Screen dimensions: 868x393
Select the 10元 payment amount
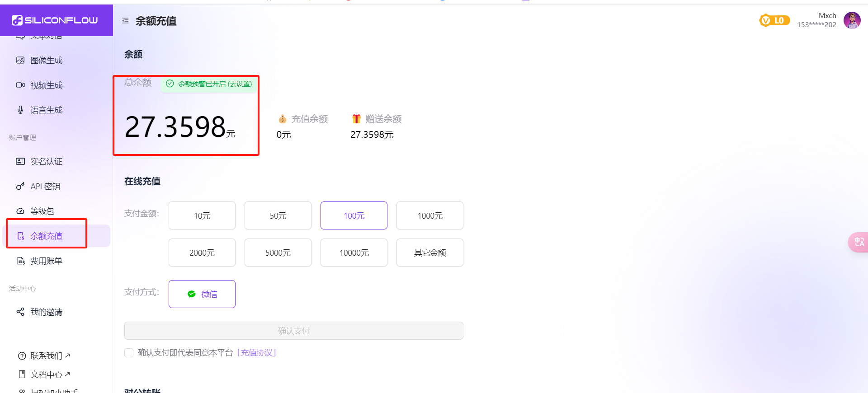(x=202, y=216)
